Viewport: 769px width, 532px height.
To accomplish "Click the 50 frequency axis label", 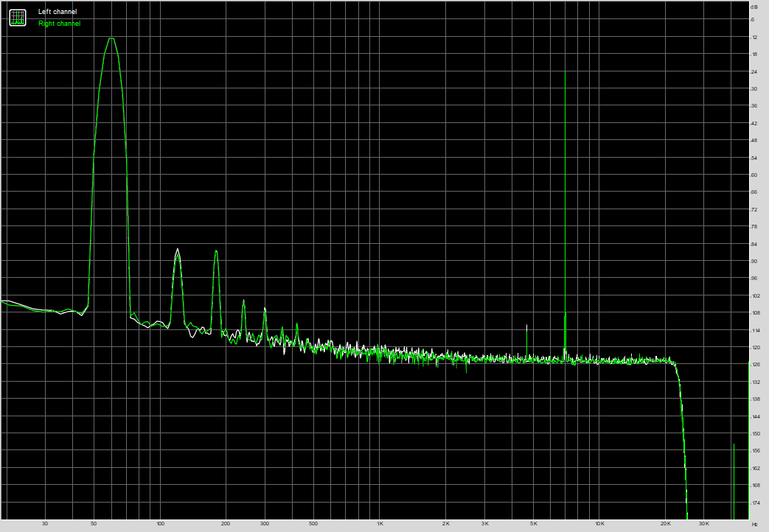I will pyautogui.click(x=94, y=524).
